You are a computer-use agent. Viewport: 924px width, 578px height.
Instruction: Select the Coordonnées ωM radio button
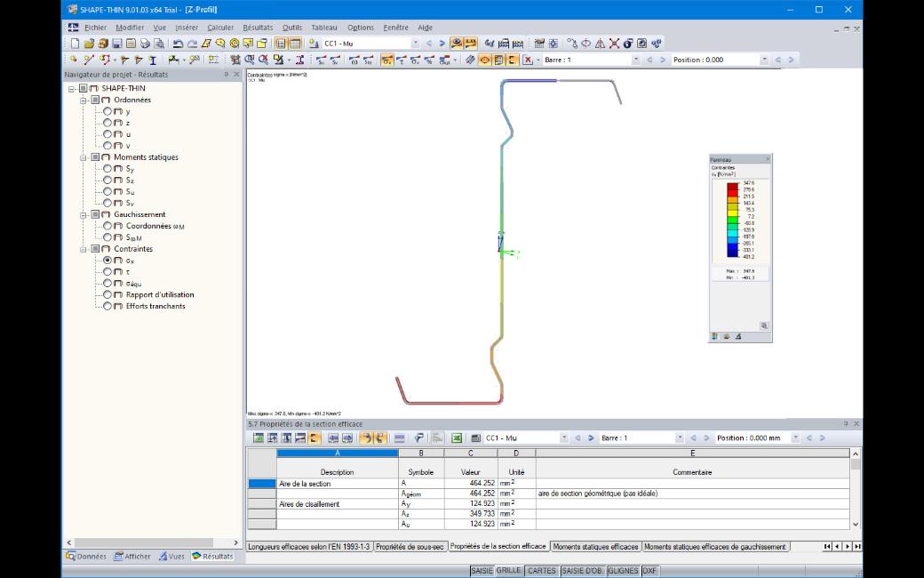(108, 226)
